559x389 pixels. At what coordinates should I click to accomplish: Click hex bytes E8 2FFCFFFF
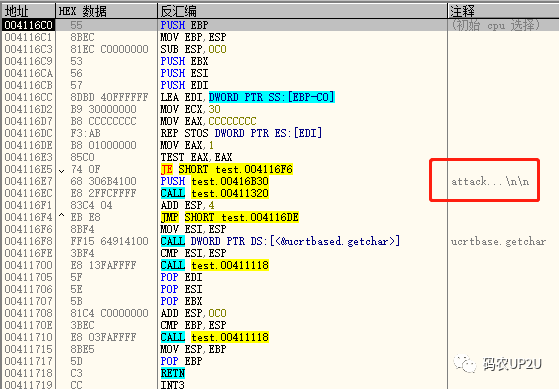coord(103,193)
